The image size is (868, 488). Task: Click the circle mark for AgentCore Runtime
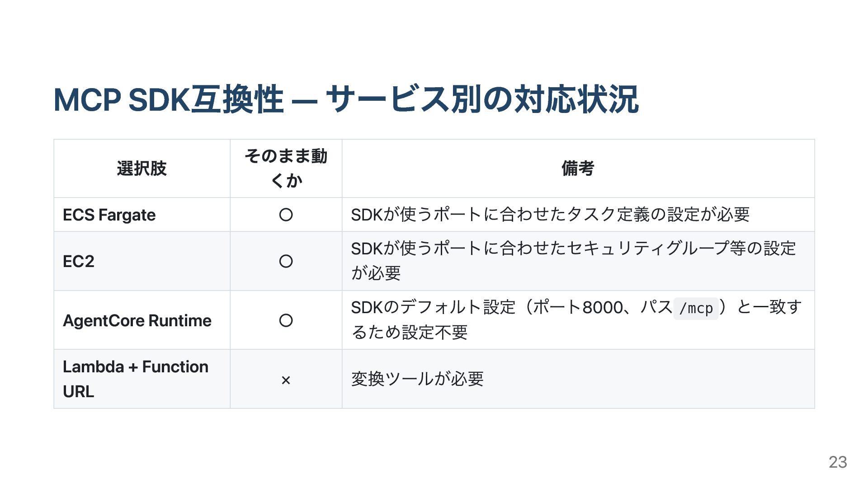(x=286, y=320)
